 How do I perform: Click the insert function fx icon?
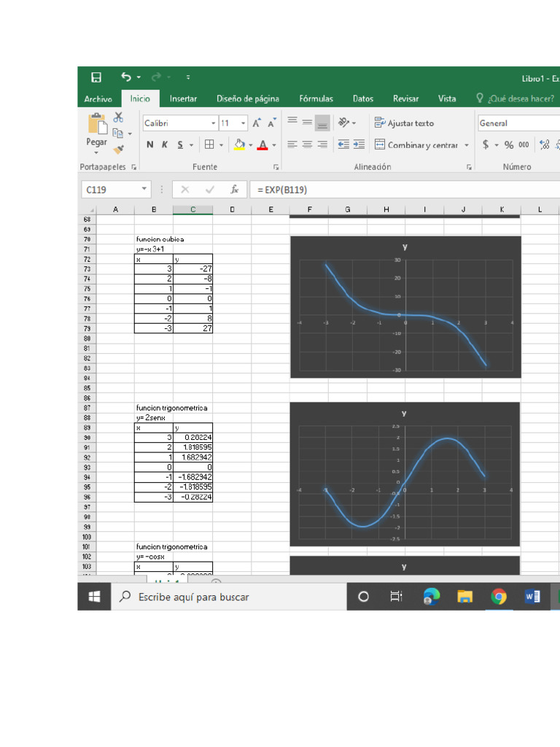234,190
